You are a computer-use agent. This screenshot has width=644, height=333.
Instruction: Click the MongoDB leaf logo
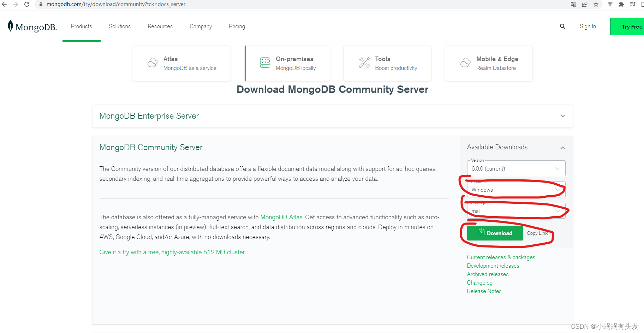pos(11,26)
